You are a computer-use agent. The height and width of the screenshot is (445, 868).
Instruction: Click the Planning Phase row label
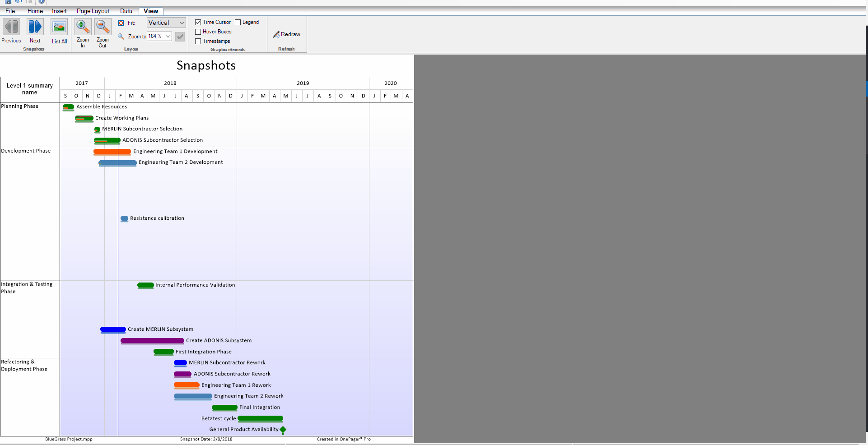(x=20, y=106)
